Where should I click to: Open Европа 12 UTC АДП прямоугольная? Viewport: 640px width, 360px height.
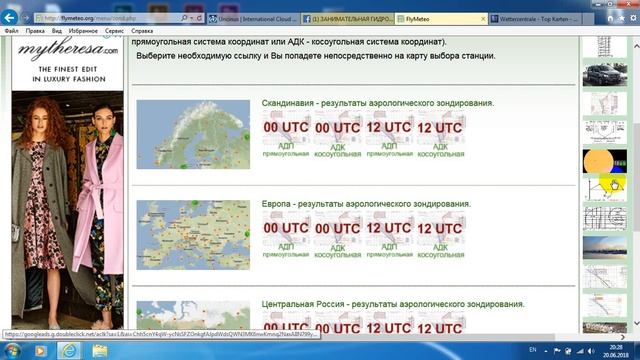click(x=389, y=235)
